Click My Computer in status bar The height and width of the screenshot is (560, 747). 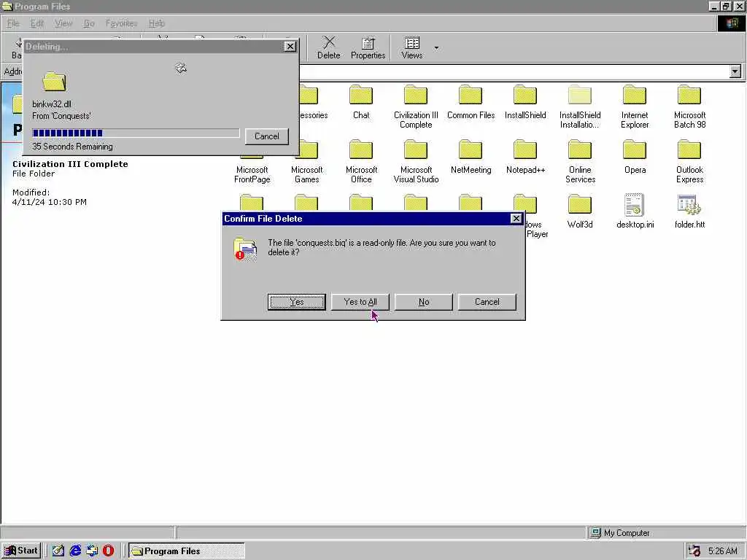tap(621, 533)
